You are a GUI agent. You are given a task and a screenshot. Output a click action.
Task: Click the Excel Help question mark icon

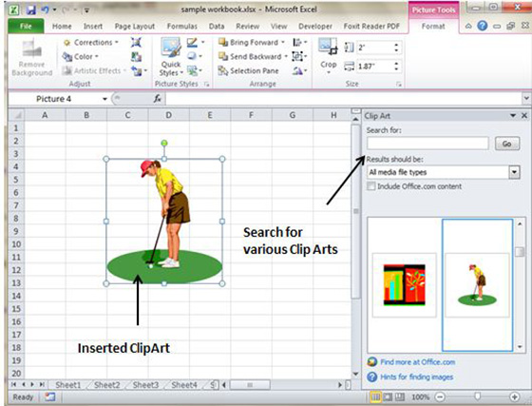pos(483,26)
